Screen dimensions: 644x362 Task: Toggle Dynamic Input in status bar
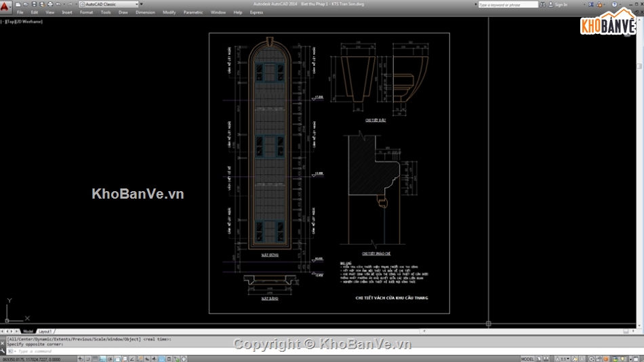click(x=147, y=359)
